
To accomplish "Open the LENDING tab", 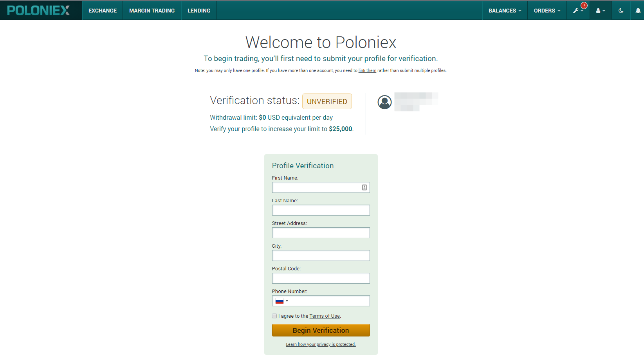I will coord(199,11).
